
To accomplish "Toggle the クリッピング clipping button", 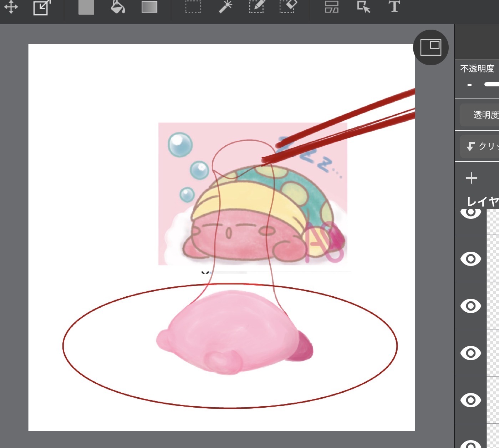I will click(x=480, y=146).
